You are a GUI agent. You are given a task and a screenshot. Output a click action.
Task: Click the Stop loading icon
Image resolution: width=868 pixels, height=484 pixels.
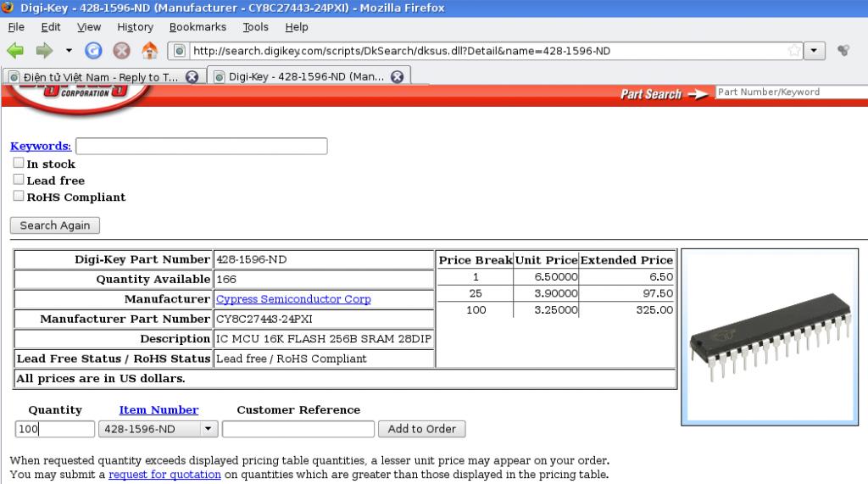pos(122,51)
